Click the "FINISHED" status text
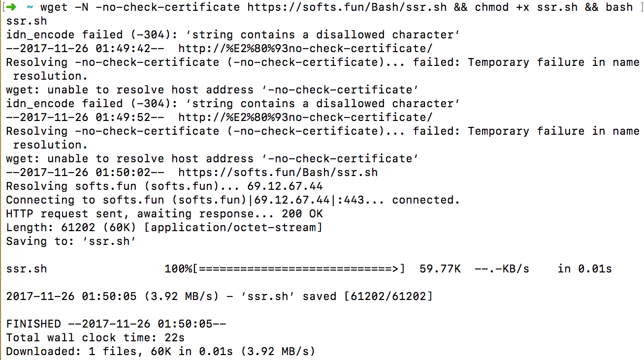Viewport: 644px width, 360px height. tap(33, 324)
